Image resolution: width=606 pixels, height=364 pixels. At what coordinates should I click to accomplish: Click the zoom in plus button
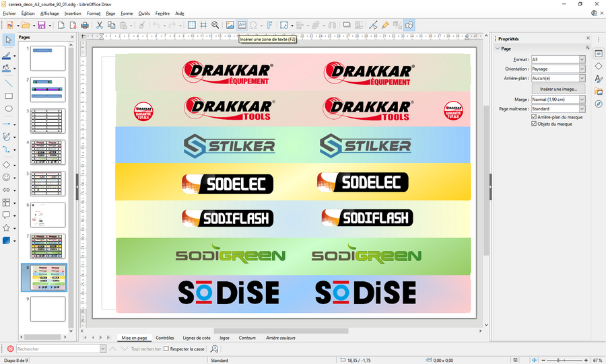[x=586, y=360]
